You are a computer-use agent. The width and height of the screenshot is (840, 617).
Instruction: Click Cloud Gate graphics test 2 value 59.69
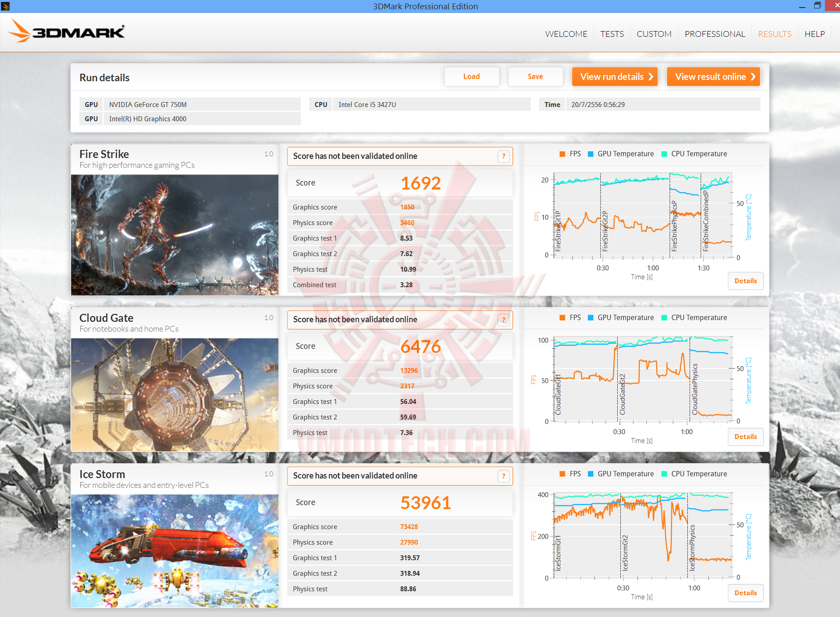pyautogui.click(x=408, y=417)
